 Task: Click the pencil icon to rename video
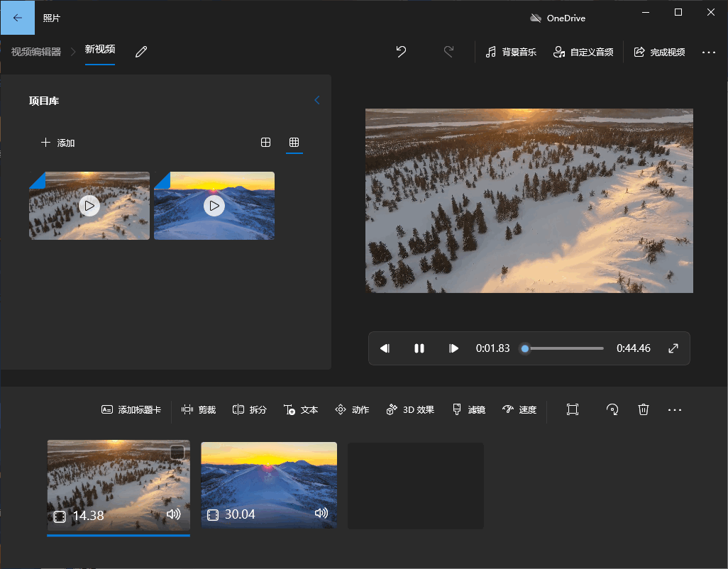(x=141, y=52)
